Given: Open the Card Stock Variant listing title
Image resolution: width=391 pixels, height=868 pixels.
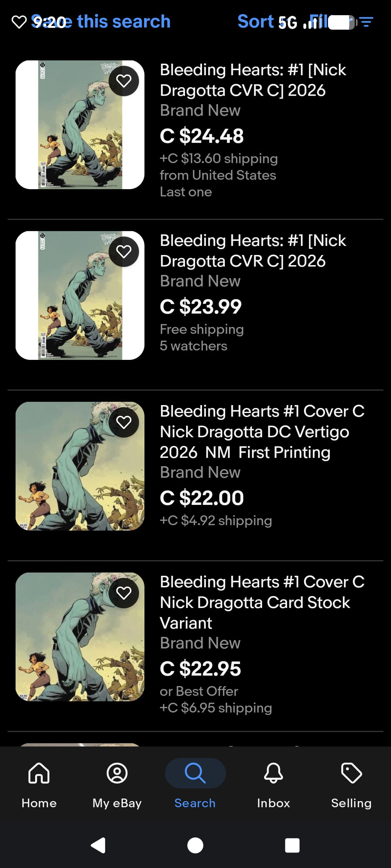Looking at the screenshot, I should click(262, 602).
